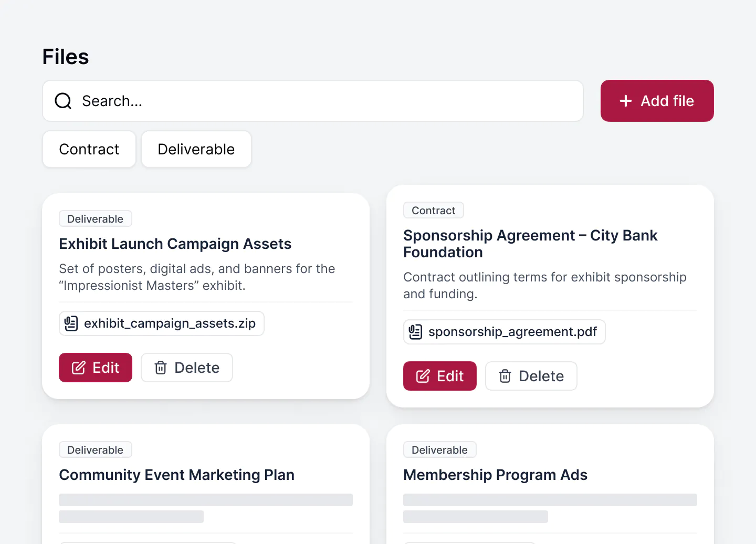Click the file icon beside exhibit_campaign_assets.zip
756x544 pixels.
(70, 323)
